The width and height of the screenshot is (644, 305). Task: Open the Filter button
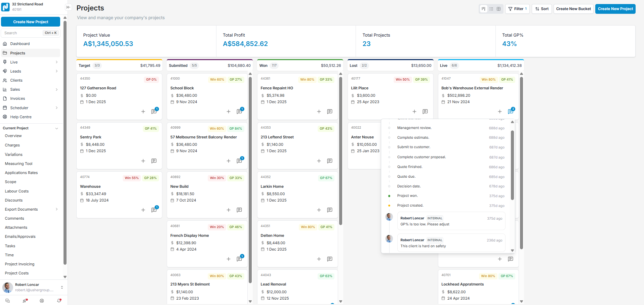click(517, 9)
